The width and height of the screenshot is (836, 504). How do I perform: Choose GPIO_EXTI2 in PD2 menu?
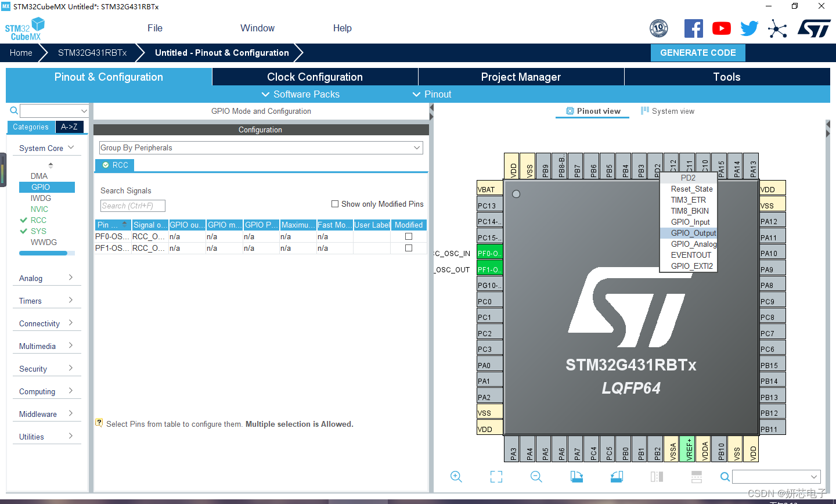pyautogui.click(x=689, y=266)
